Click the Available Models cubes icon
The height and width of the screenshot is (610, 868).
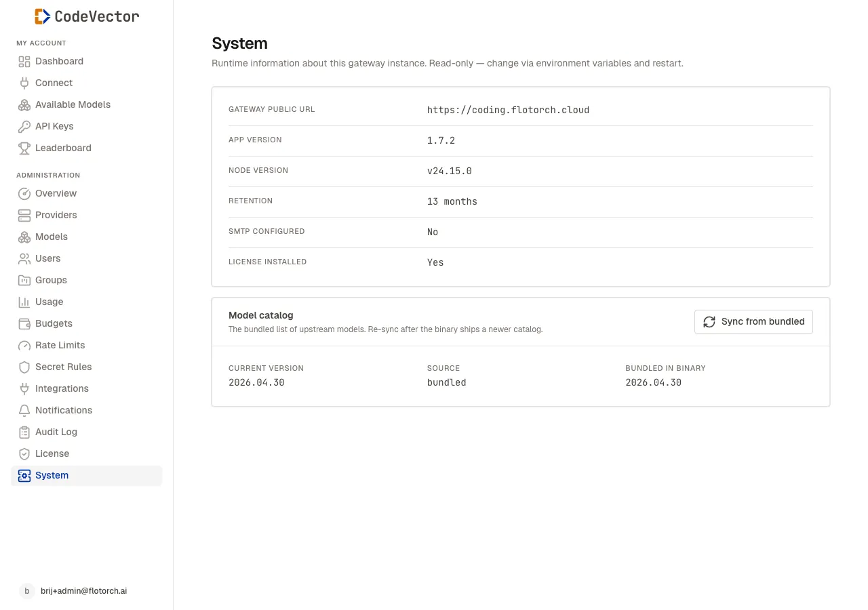(24, 105)
